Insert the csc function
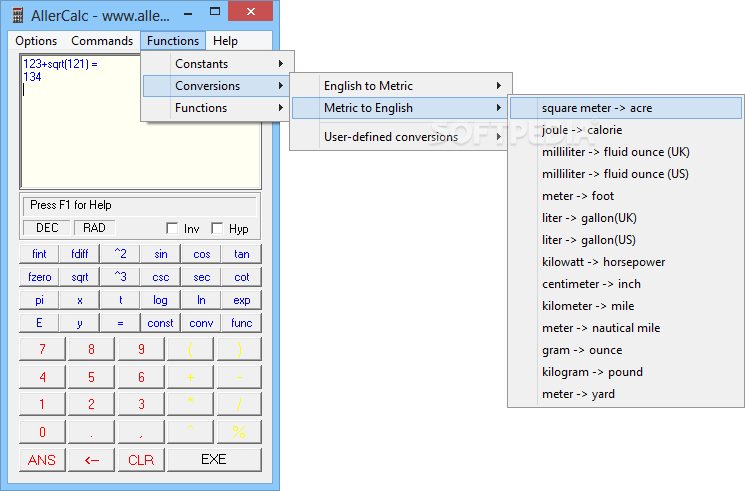This screenshot has height=491, width=745. click(161, 277)
